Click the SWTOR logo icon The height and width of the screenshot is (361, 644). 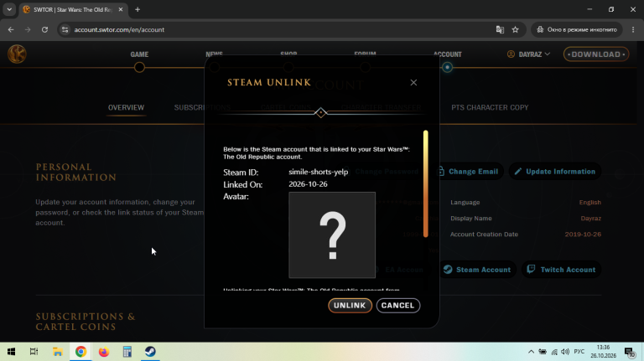(17, 54)
